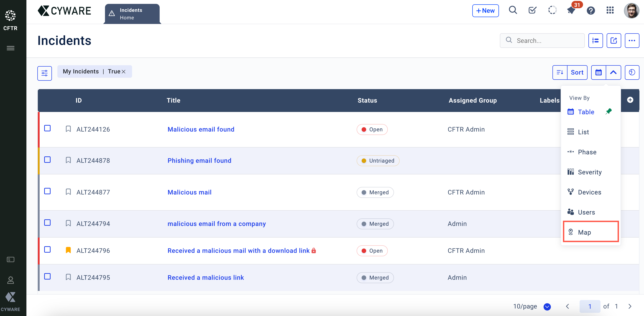Open the three-dots more options menu
This screenshot has height=316, width=644.
pos(632,41)
